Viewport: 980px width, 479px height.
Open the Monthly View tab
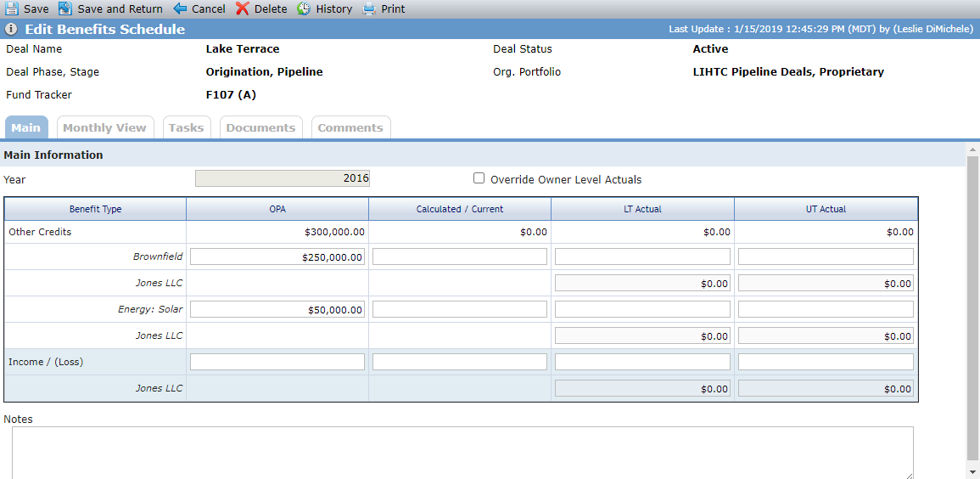pyautogui.click(x=104, y=127)
